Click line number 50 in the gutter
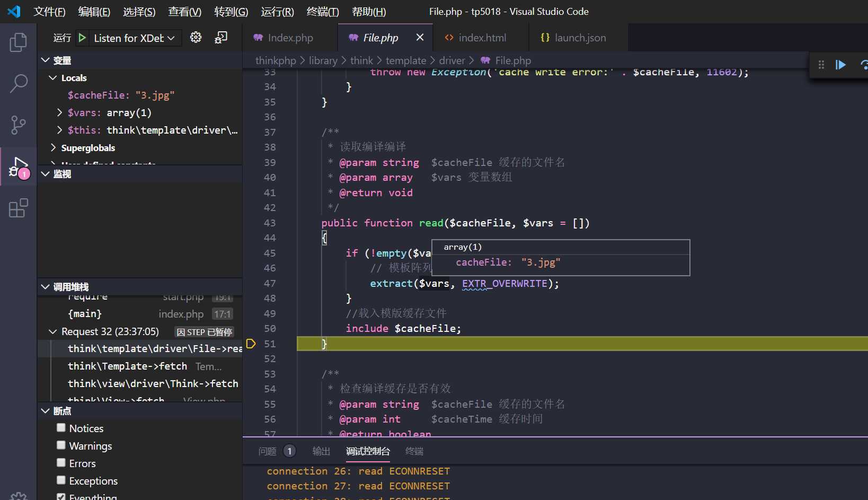 (x=270, y=329)
